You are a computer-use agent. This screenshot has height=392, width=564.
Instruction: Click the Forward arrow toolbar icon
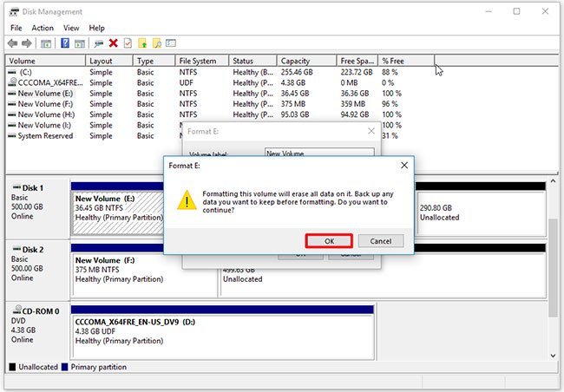point(28,43)
